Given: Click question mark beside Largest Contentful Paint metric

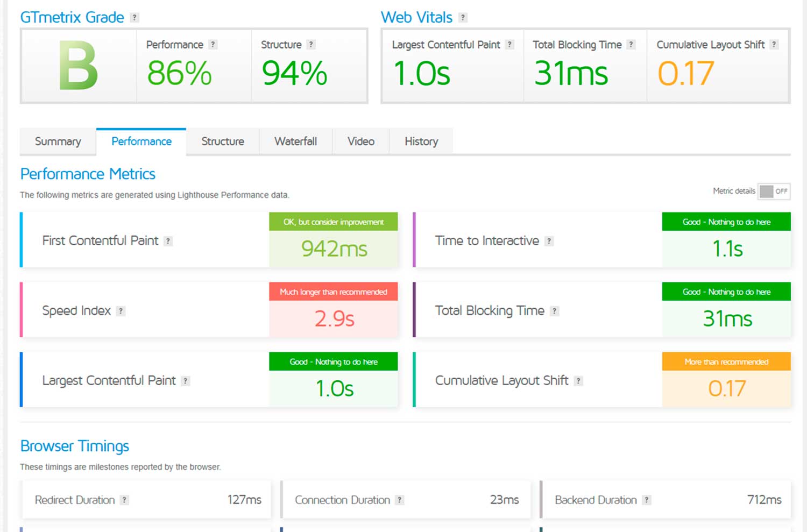Looking at the screenshot, I should (x=185, y=381).
